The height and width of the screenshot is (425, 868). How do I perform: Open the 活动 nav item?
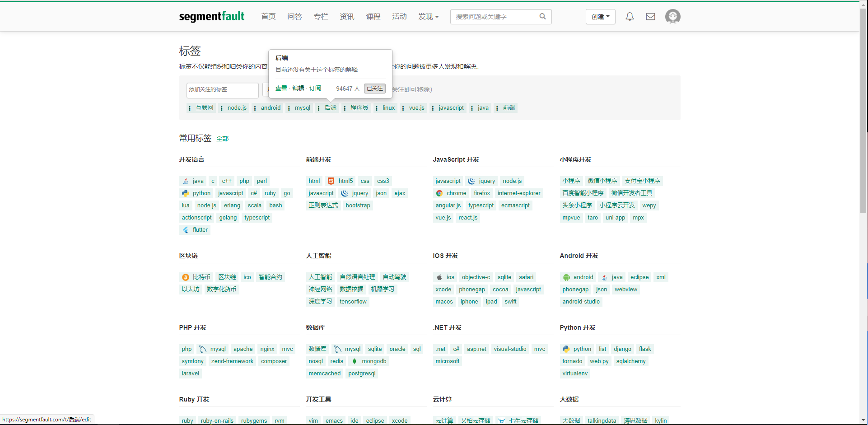pyautogui.click(x=399, y=17)
